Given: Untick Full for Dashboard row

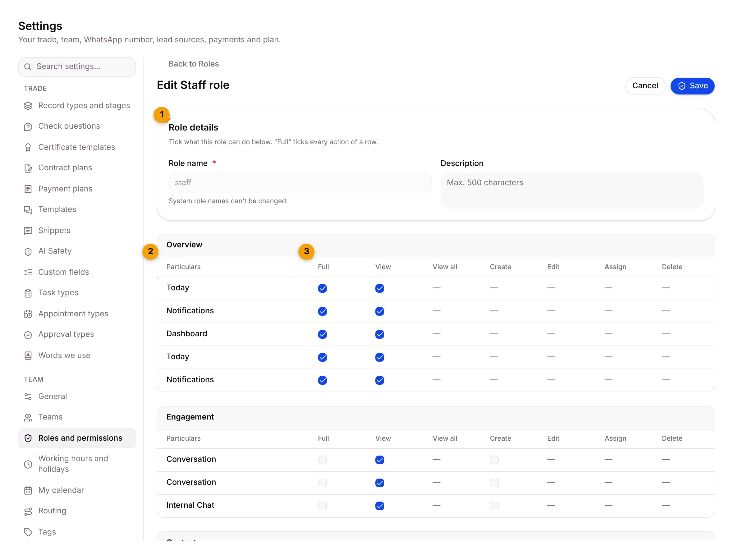Looking at the screenshot, I should (322, 334).
